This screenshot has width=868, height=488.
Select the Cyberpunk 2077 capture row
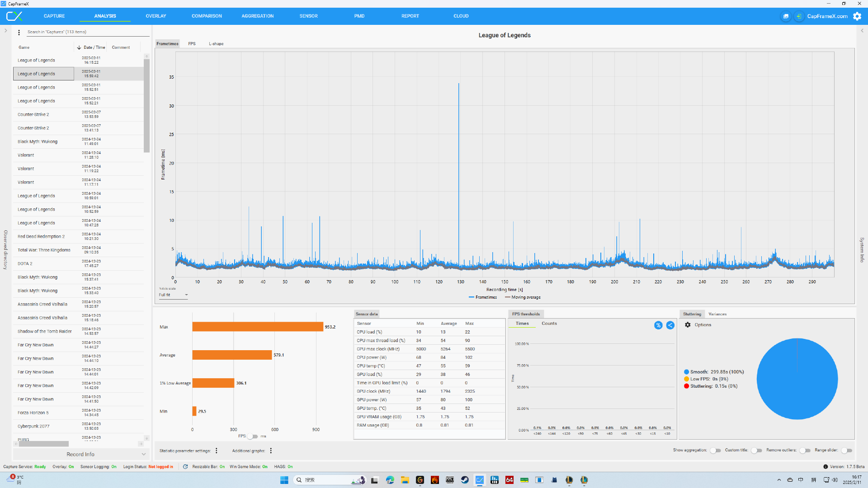click(x=78, y=427)
